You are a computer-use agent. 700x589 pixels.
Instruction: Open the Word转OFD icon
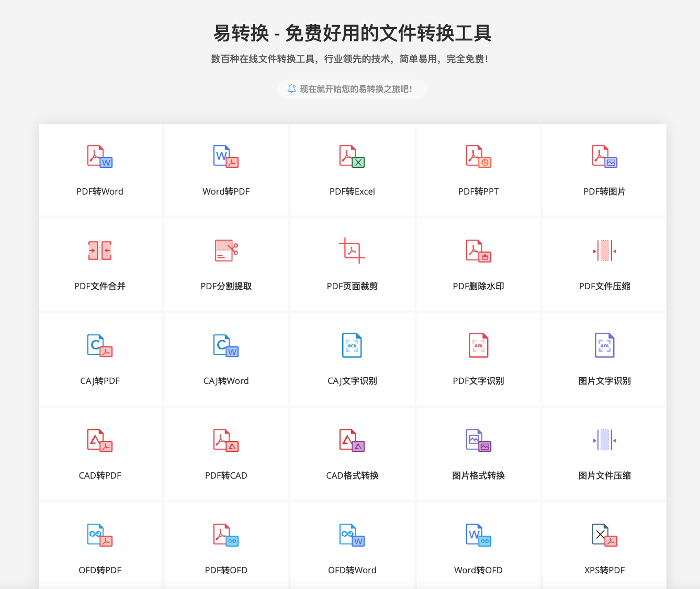pyautogui.click(x=479, y=535)
